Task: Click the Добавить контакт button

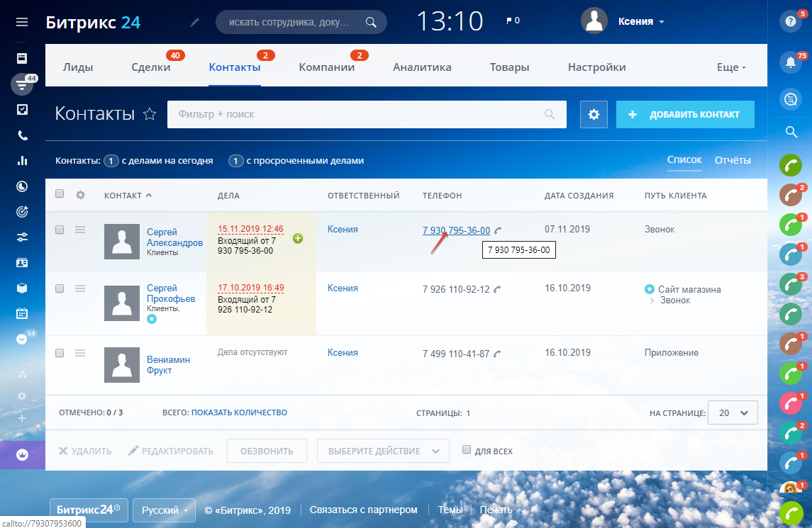Action: [685, 114]
